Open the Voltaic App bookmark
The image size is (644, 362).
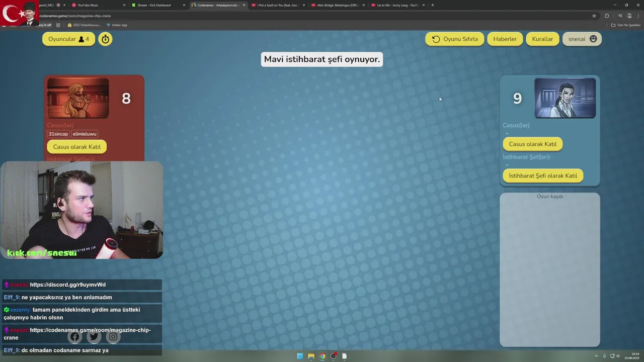pyautogui.click(x=116, y=25)
